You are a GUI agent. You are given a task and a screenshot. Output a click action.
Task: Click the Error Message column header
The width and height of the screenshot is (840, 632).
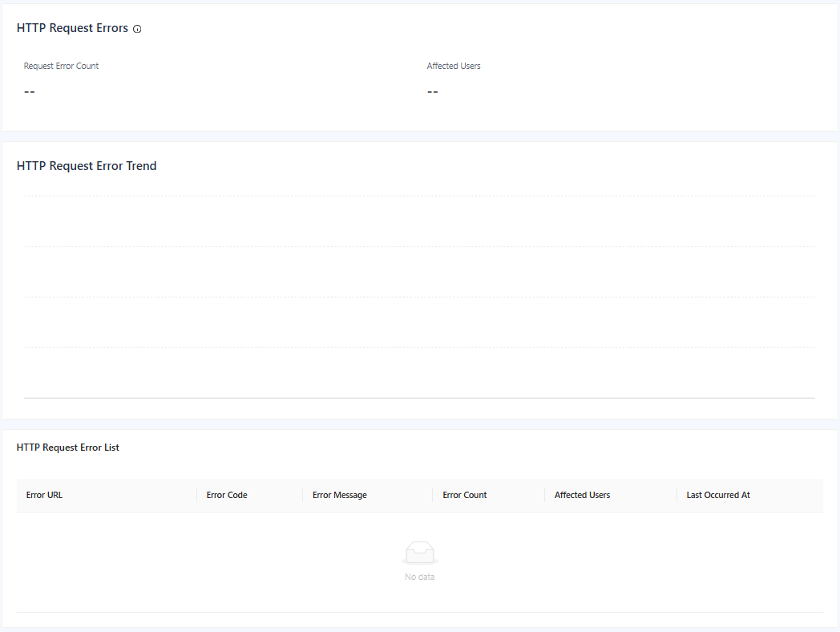coord(340,495)
